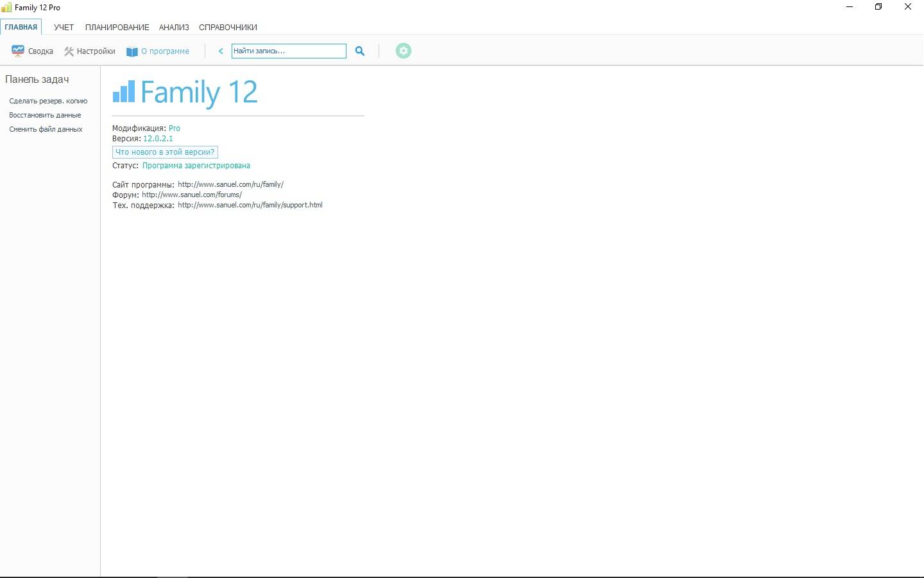
Task: Open the forum link sanuel.com/forums
Action: [192, 195]
